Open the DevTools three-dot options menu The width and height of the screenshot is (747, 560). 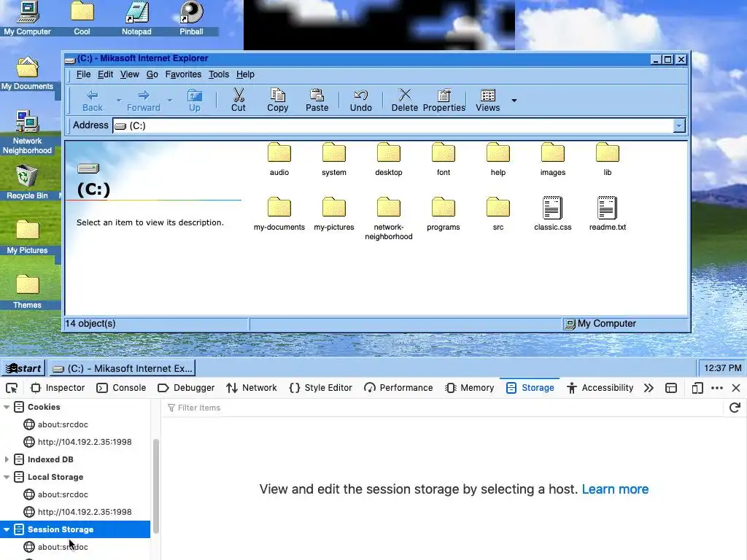[x=717, y=388]
